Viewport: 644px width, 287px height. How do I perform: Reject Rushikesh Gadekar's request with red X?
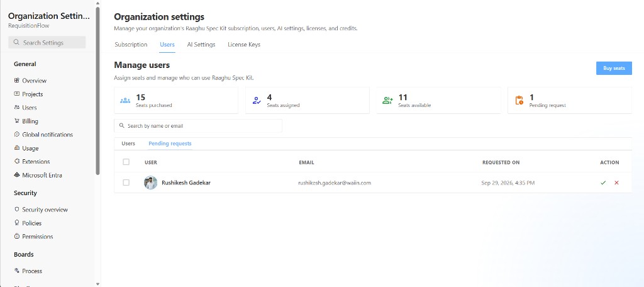616,183
